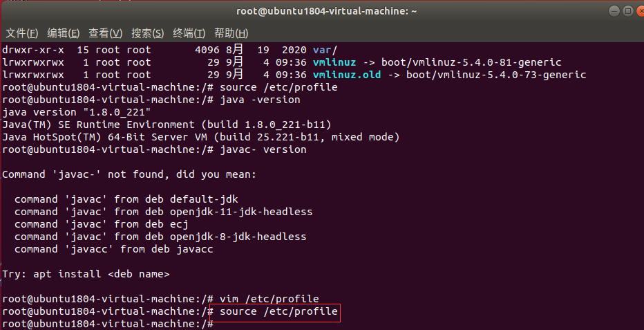Image resolution: width=644 pixels, height=330 pixels.
Task: Click the javac- version command text
Action: coord(263,149)
